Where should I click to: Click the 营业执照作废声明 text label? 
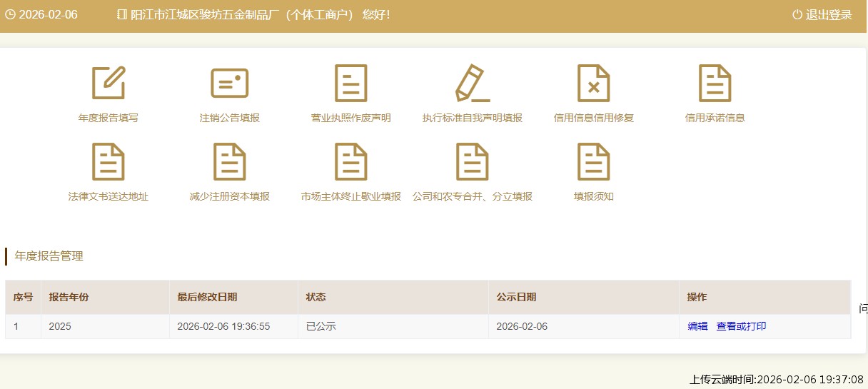pyautogui.click(x=351, y=118)
